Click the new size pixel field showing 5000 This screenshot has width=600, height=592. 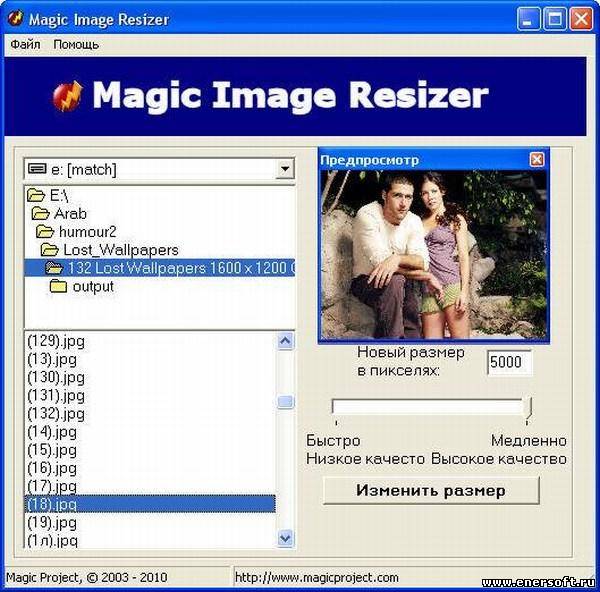point(509,362)
